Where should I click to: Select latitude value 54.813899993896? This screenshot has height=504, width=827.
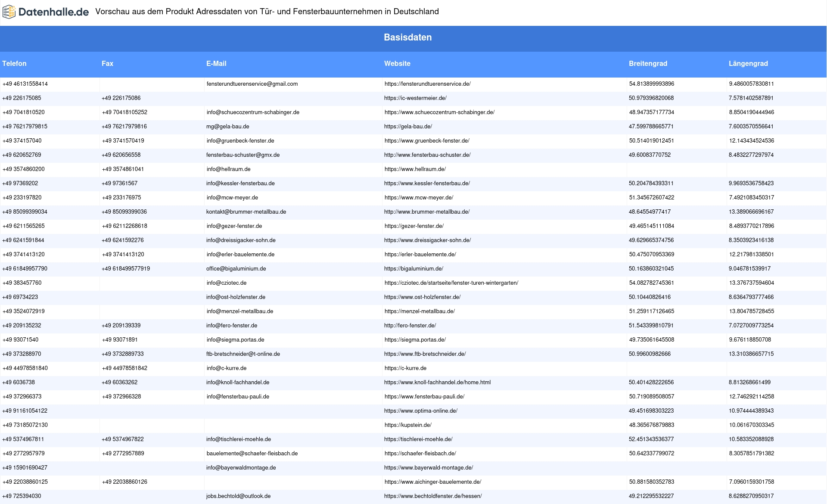click(652, 84)
